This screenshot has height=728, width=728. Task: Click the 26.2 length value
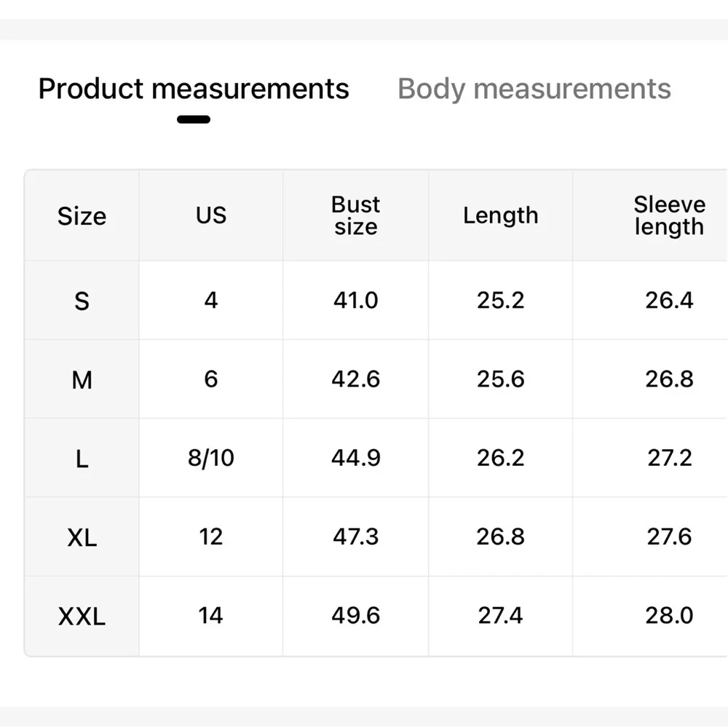501,458
